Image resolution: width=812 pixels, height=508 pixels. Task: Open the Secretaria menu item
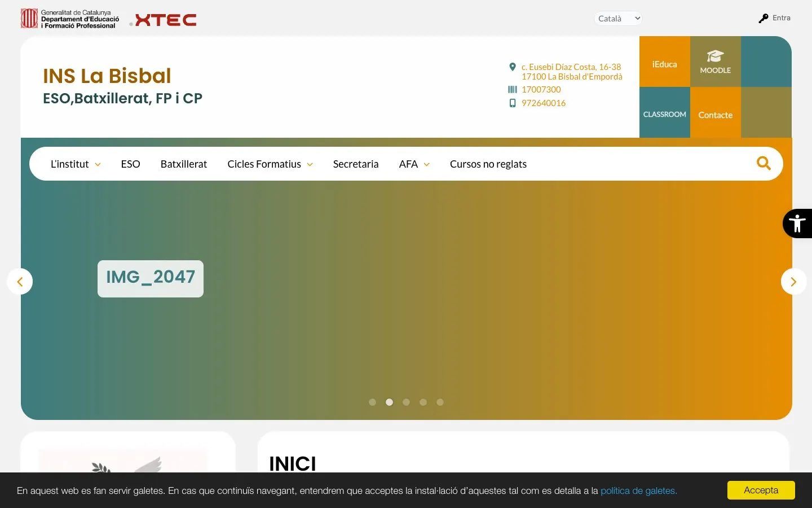coord(356,164)
